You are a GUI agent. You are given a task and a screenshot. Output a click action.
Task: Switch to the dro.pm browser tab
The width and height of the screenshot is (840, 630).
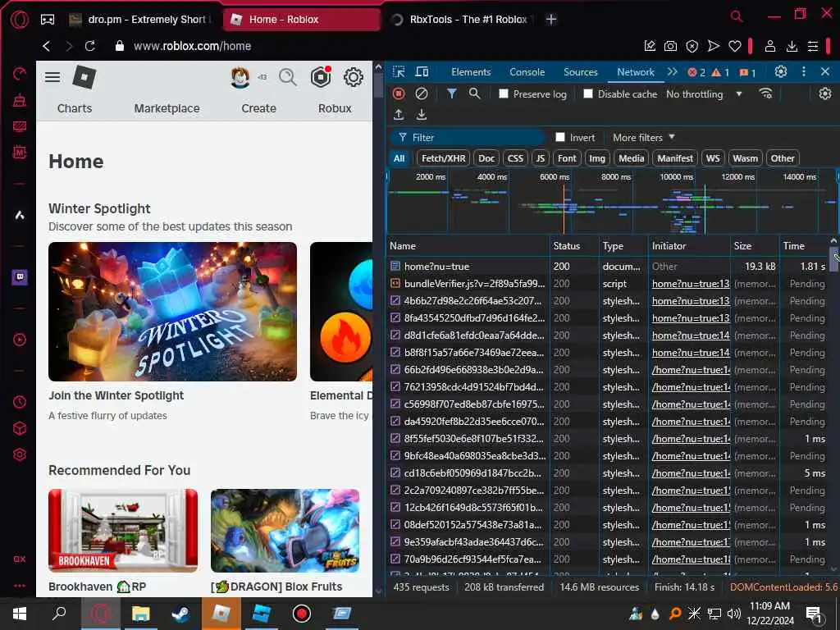coord(141,20)
